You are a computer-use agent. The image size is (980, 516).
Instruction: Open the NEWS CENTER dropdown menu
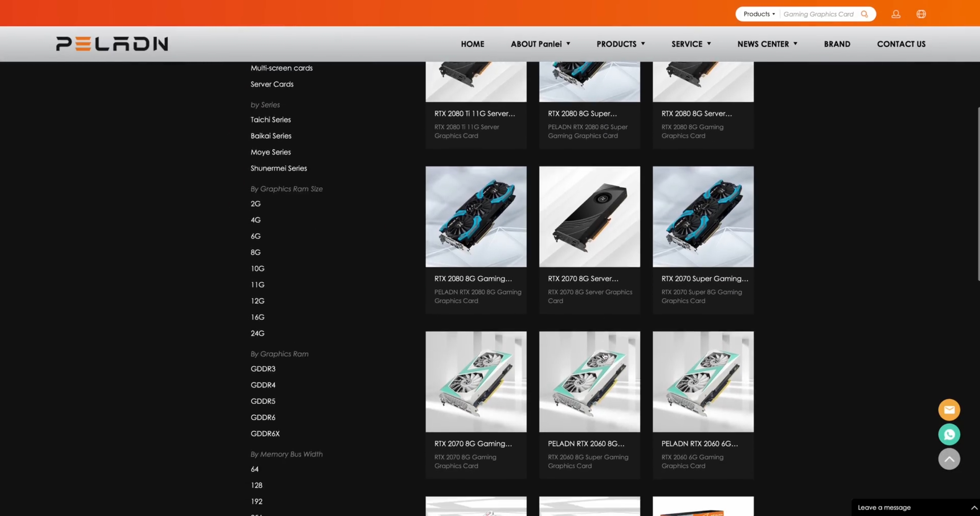(x=767, y=44)
